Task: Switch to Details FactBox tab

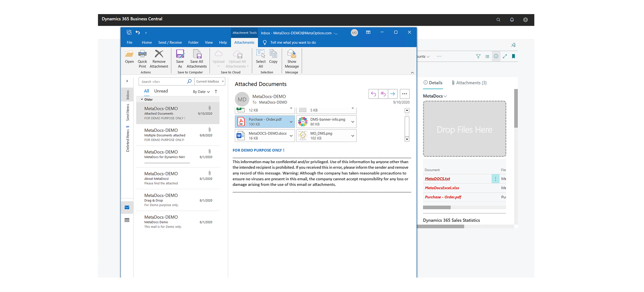Action: [x=433, y=83]
